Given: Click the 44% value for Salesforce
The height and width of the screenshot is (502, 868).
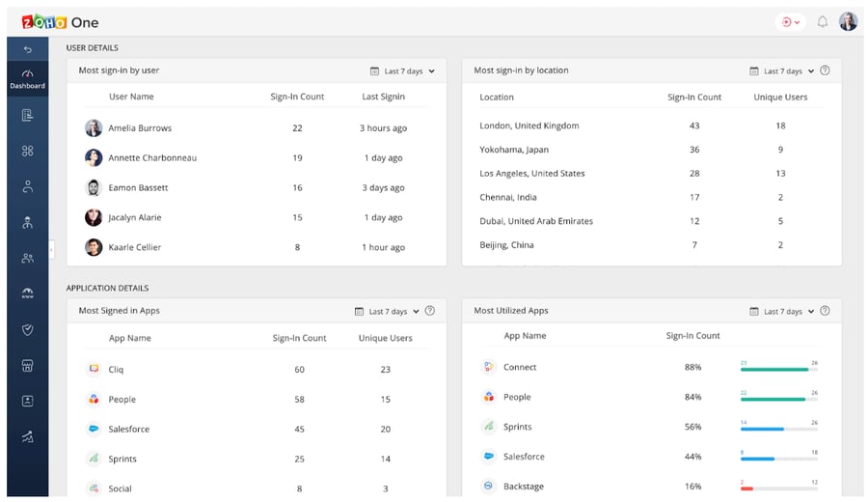Looking at the screenshot, I should (x=693, y=457).
